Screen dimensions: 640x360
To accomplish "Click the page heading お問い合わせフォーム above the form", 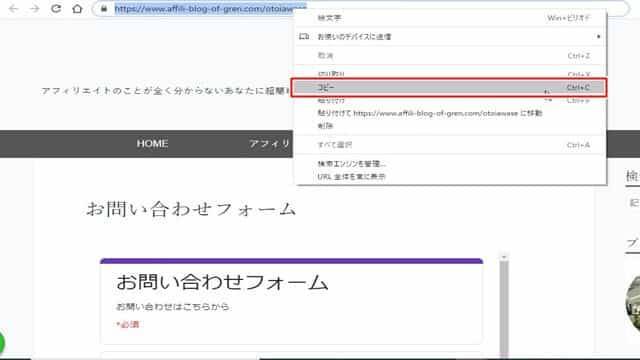I will click(191, 209).
